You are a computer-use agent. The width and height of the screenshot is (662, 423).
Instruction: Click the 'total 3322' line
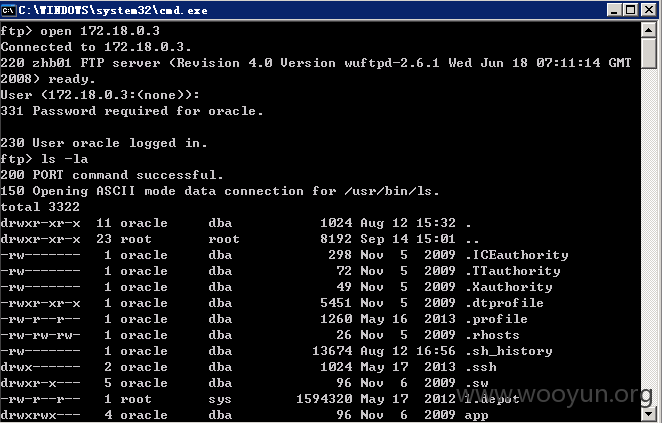(x=40, y=207)
